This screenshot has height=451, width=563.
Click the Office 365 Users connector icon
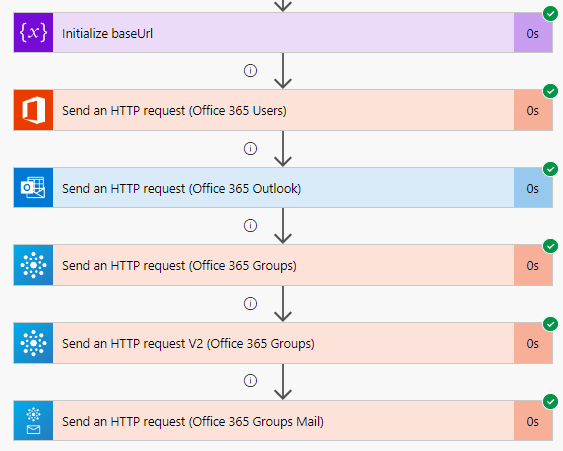(x=33, y=110)
